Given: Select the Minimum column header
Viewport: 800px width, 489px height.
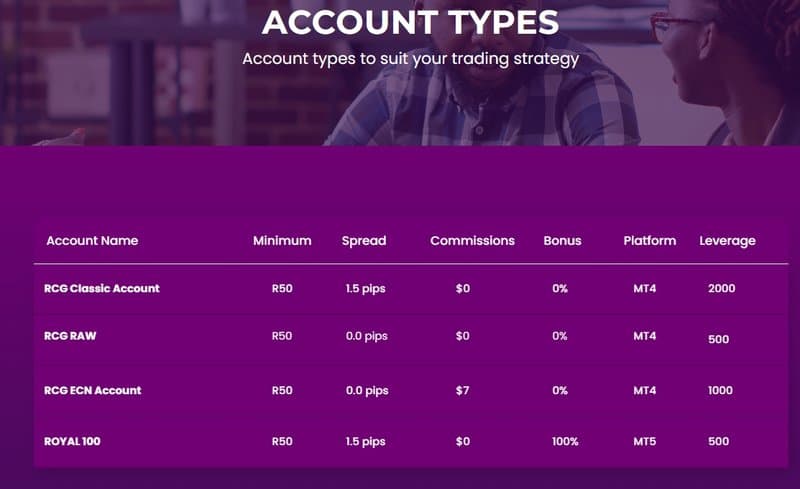Looking at the screenshot, I should coord(282,240).
